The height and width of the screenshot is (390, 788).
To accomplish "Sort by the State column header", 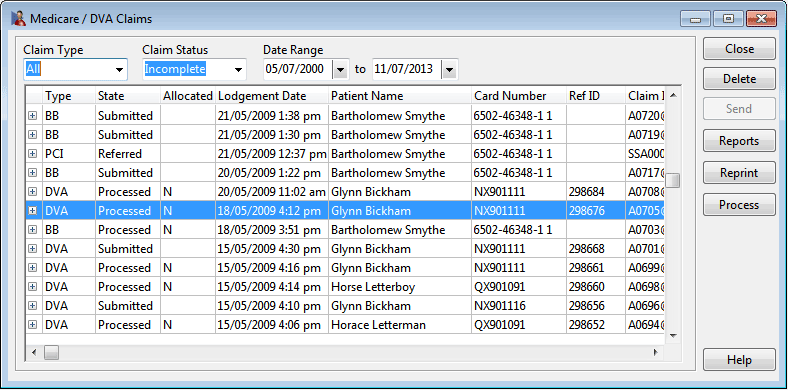I will tap(128, 96).
